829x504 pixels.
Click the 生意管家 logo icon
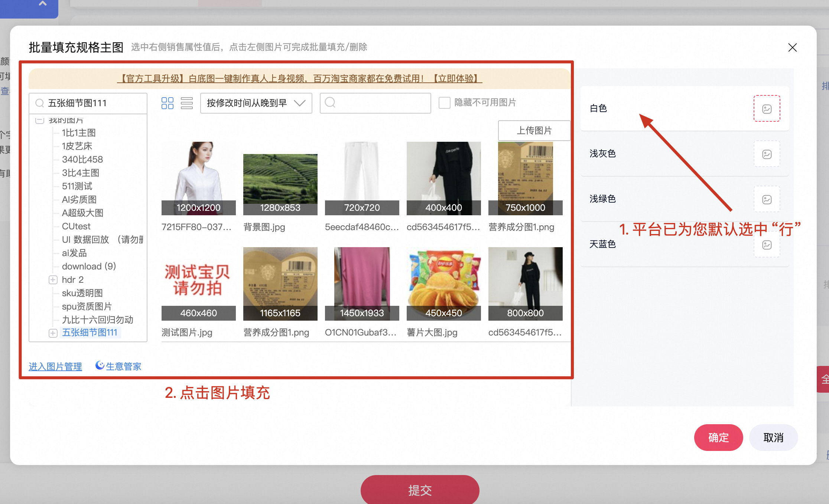100,366
